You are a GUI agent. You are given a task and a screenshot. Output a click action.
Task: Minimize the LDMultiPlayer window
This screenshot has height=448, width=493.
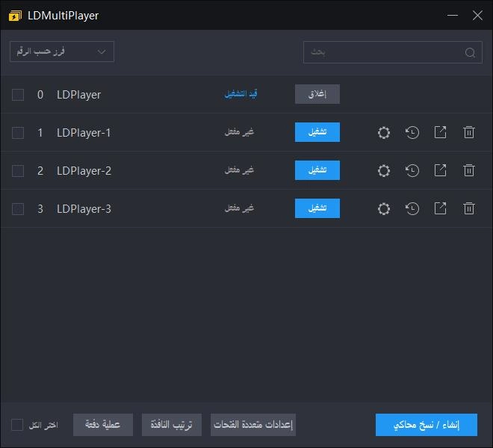point(453,15)
